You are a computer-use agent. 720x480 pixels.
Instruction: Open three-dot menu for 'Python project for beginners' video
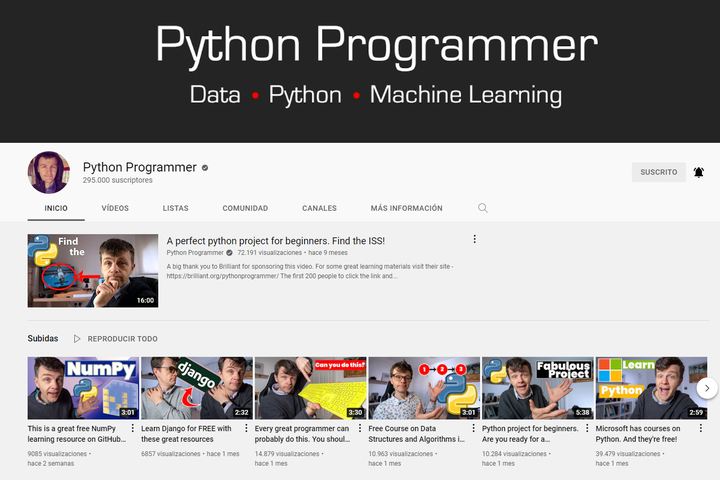(587, 428)
